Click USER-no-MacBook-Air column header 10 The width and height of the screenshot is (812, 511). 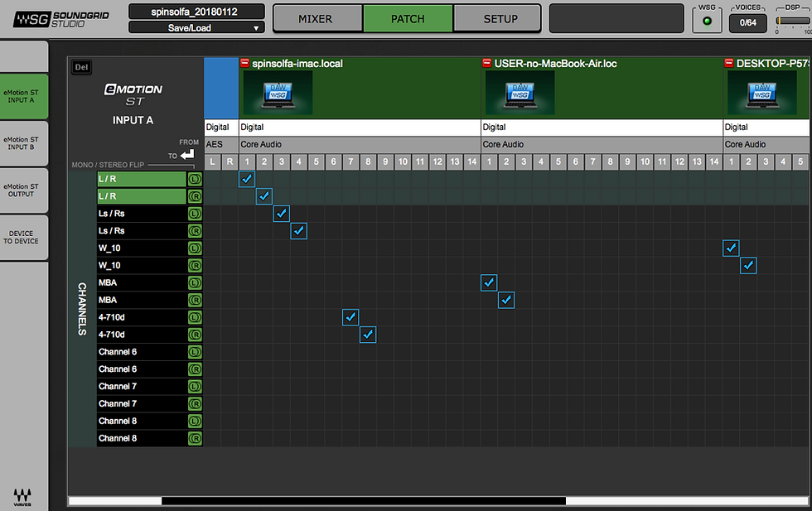[645, 161]
